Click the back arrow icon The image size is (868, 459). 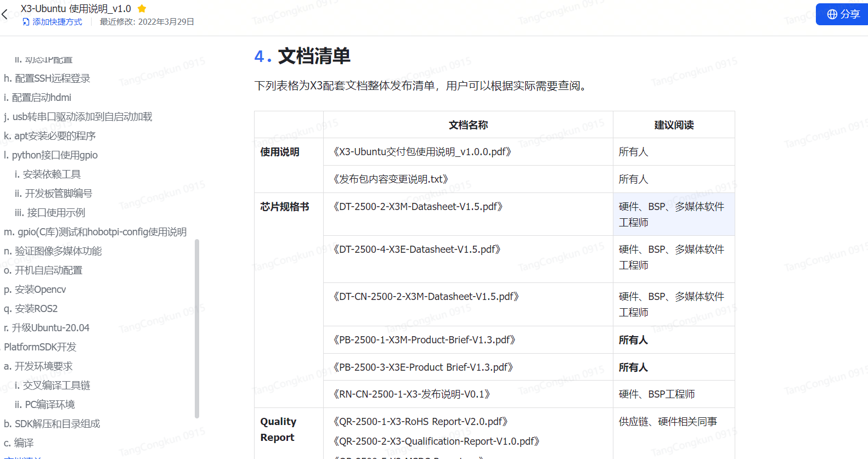(x=5, y=15)
